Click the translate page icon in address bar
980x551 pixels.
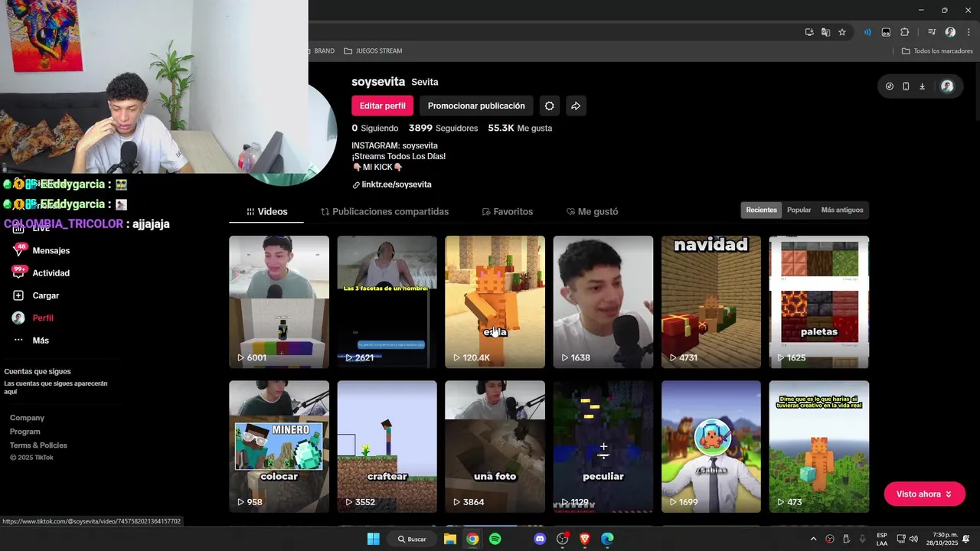825,32
